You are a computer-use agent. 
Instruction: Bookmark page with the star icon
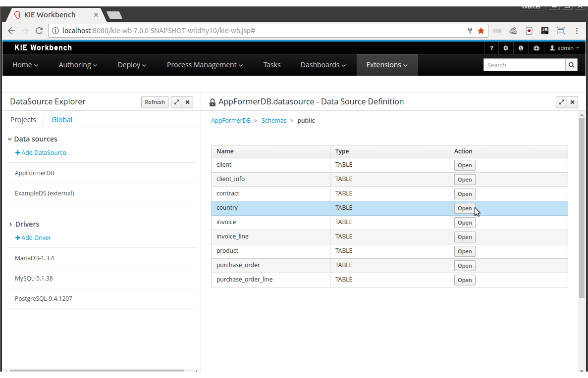pyautogui.click(x=481, y=31)
